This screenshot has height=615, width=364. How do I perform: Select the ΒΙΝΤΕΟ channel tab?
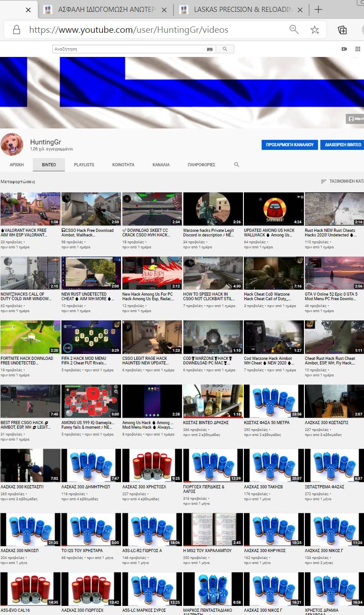coord(49,164)
